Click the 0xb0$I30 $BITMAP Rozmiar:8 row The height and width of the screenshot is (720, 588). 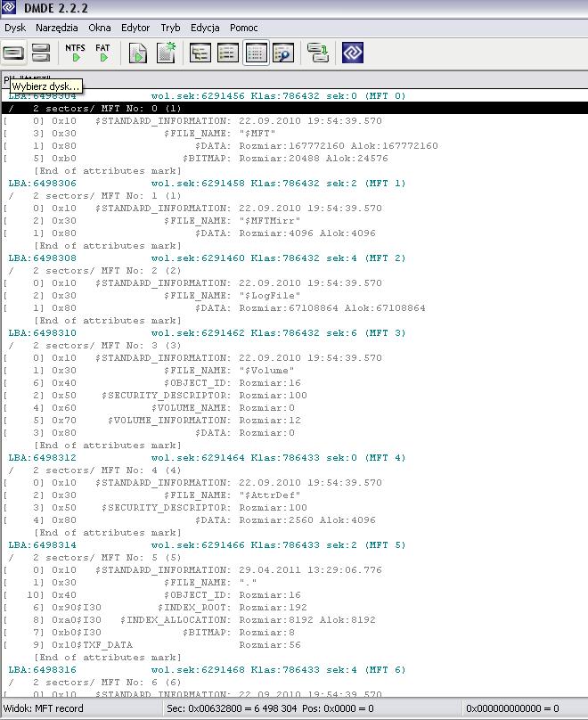pos(295,633)
